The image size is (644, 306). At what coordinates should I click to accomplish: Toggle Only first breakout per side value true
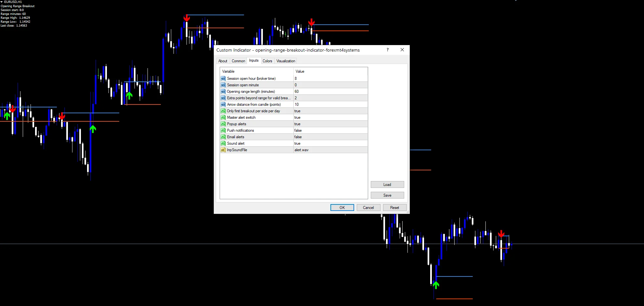point(330,111)
